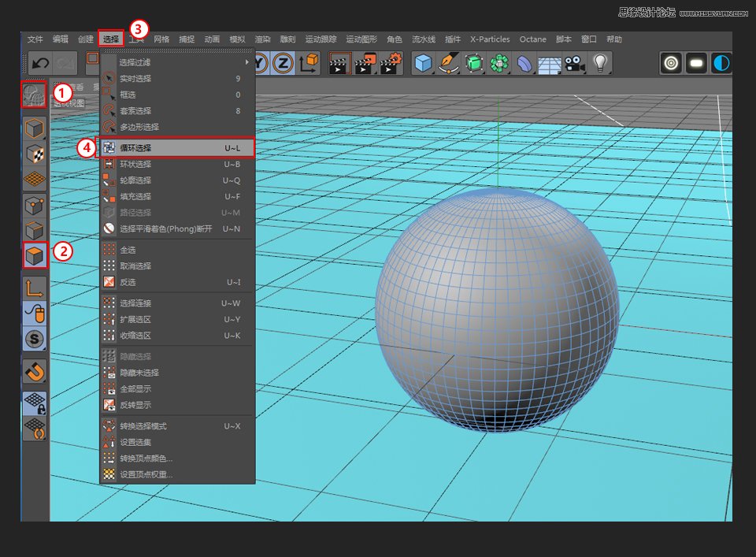The width and height of the screenshot is (756, 557).
Task: Toggle the Z axis lock
Action: 282,61
